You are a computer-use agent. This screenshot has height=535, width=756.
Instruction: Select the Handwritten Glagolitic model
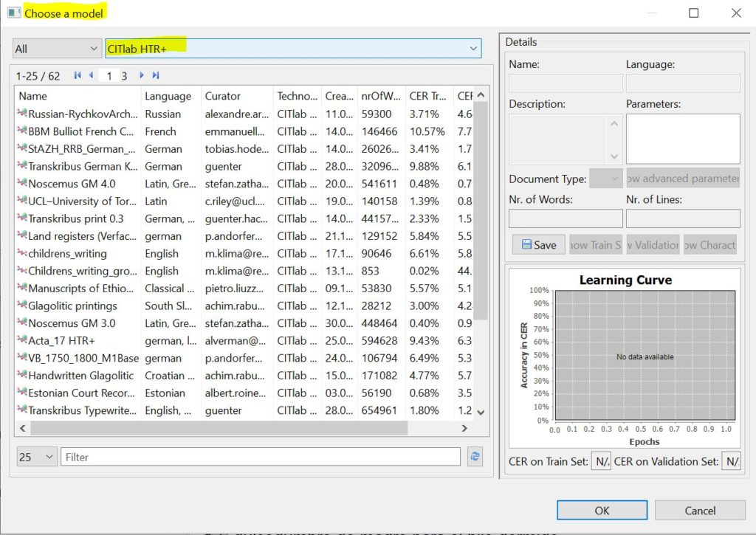click(x=244, y=375)
